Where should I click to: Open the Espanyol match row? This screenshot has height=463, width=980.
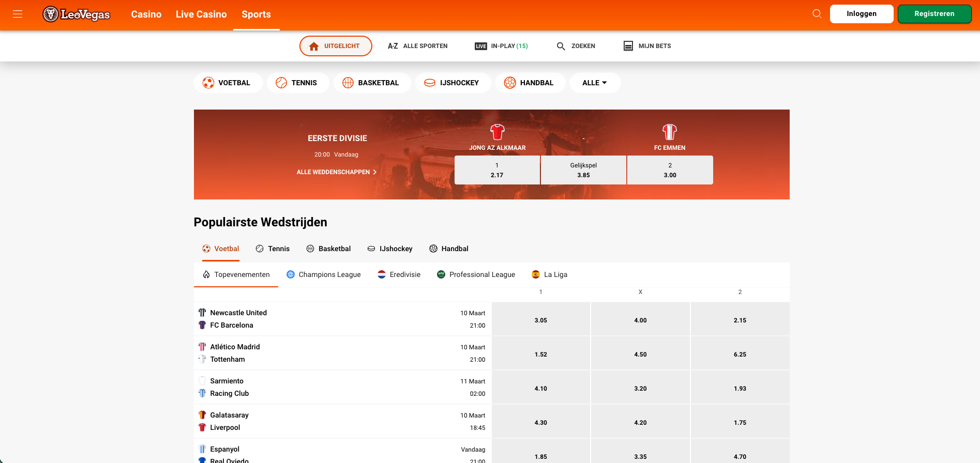(x=342, y=451)
